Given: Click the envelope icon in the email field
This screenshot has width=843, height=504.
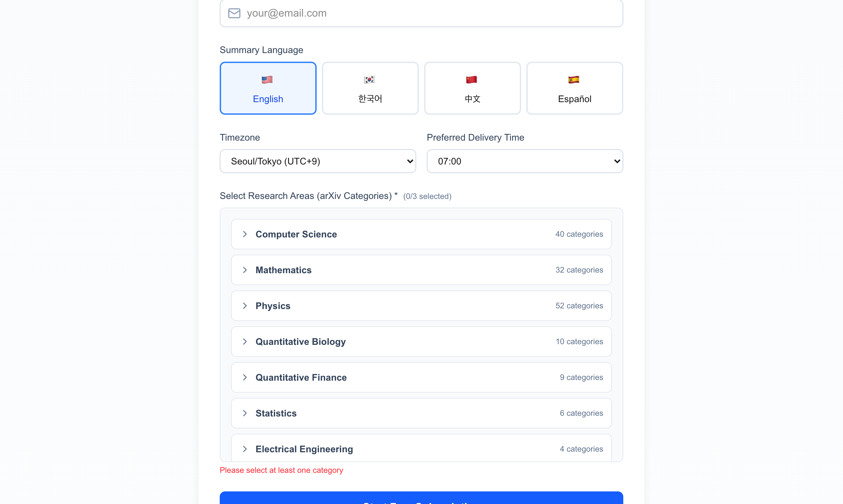Looking at the screenshot, I should point(234,13).
